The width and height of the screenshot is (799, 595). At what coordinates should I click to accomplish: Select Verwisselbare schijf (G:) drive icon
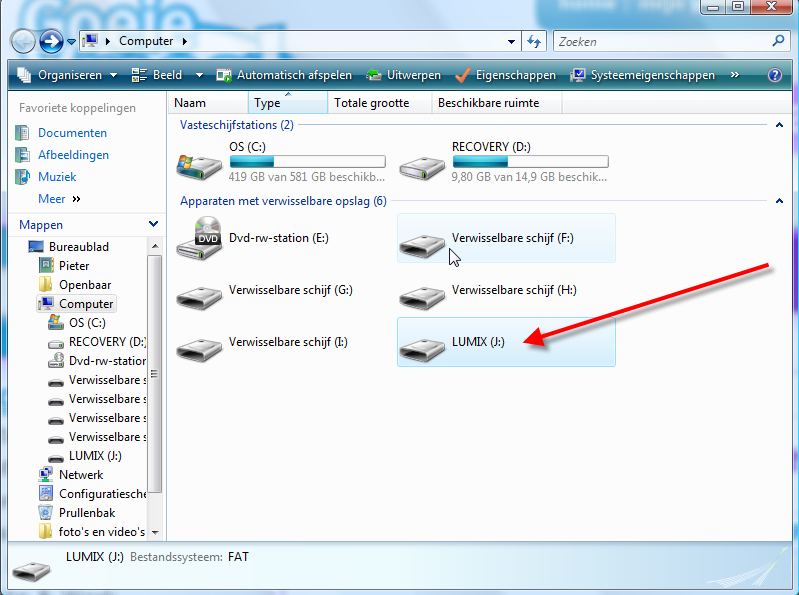tap(198, 291)
